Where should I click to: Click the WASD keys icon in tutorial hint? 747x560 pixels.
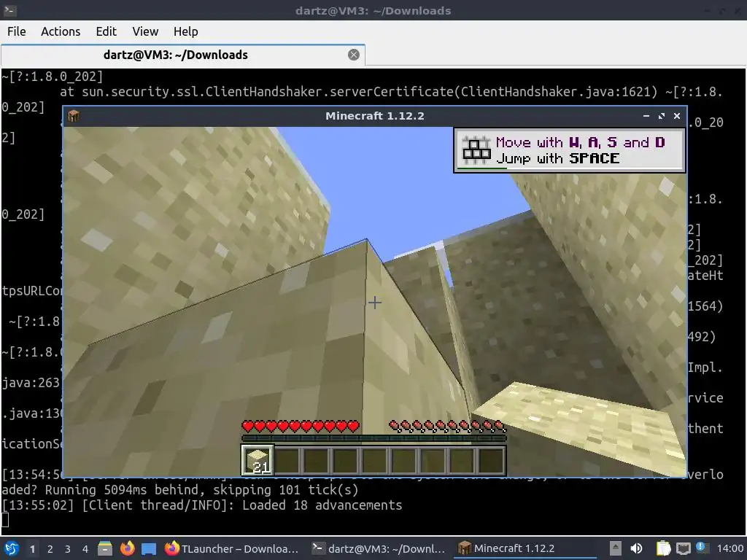(476, 150)
